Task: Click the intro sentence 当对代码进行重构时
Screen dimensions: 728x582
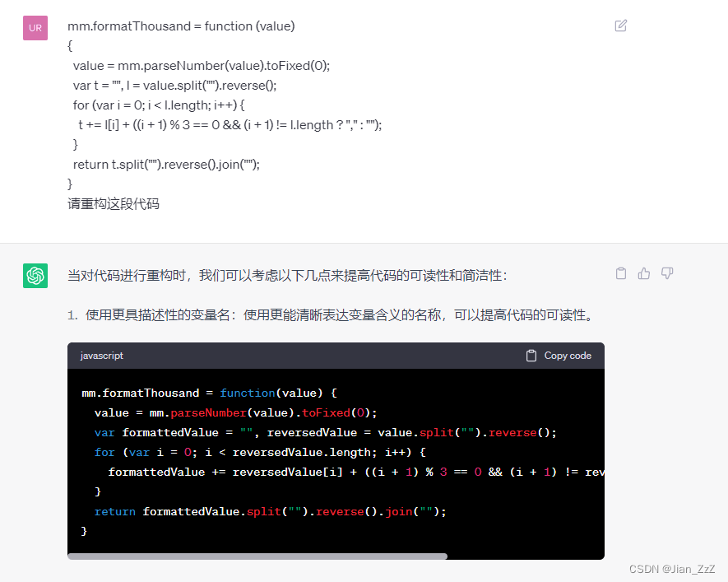Action: click(x=287, y=276)
